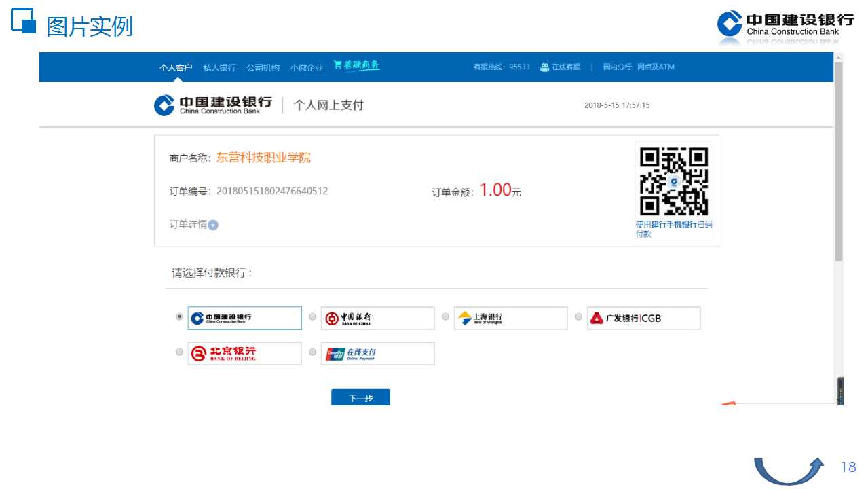Viewport: 868px width, 489px height.
Task: Click the Bank of Shanghai logo option
Action: [510, 318]
